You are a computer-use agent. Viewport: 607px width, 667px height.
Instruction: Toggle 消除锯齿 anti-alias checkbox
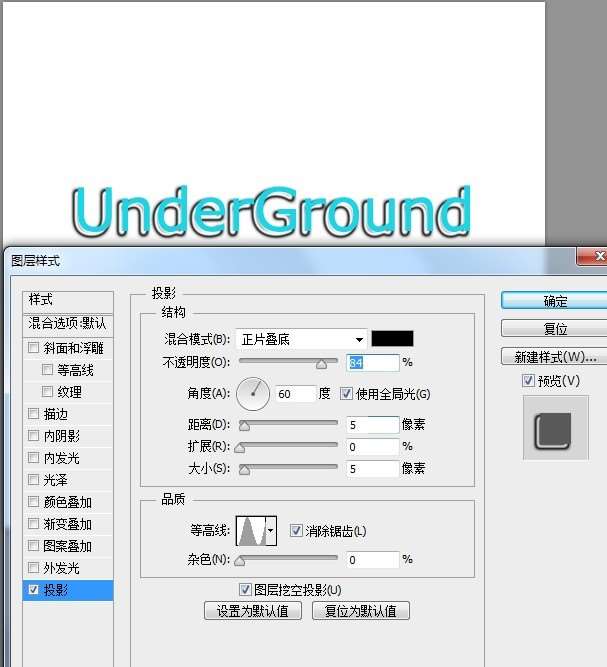(296, 530)
